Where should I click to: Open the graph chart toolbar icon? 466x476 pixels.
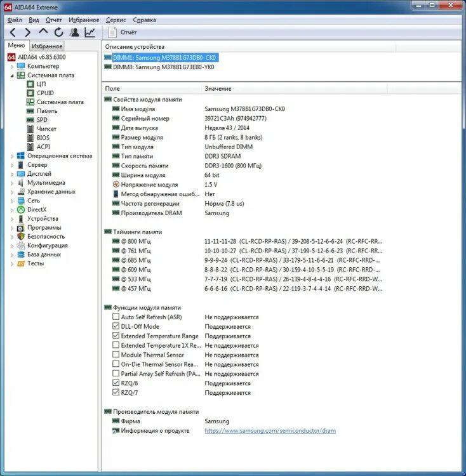[90, 32]
